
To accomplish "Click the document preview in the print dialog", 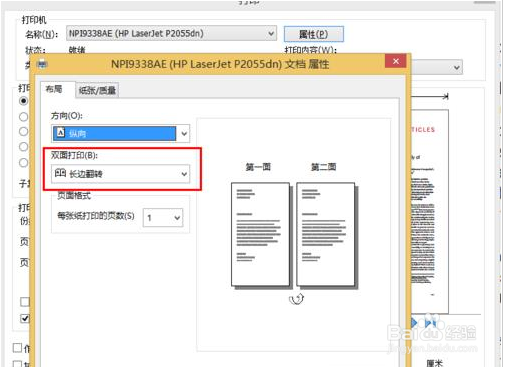I will (x=430, y=212).
